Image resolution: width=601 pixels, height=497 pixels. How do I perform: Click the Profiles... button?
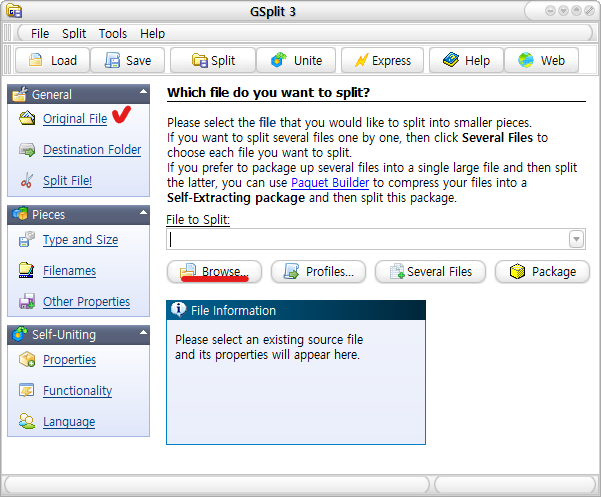tap(319, 272)
